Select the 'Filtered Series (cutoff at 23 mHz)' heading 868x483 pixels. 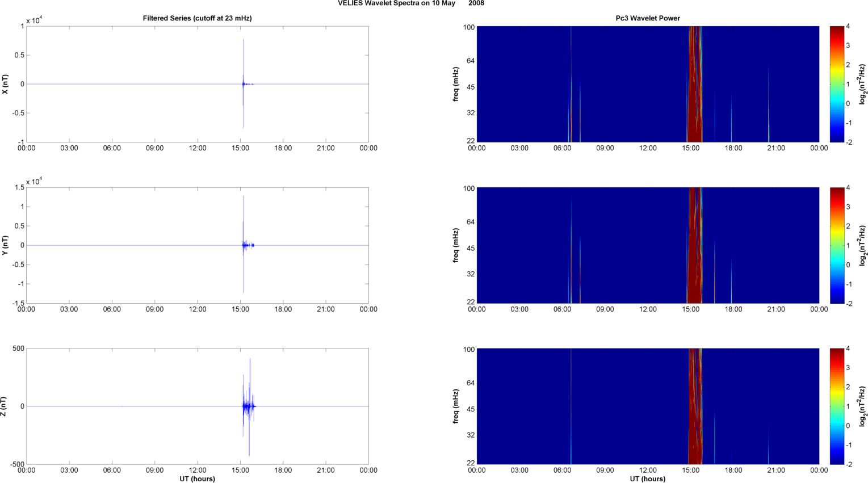tap(197, 18)
